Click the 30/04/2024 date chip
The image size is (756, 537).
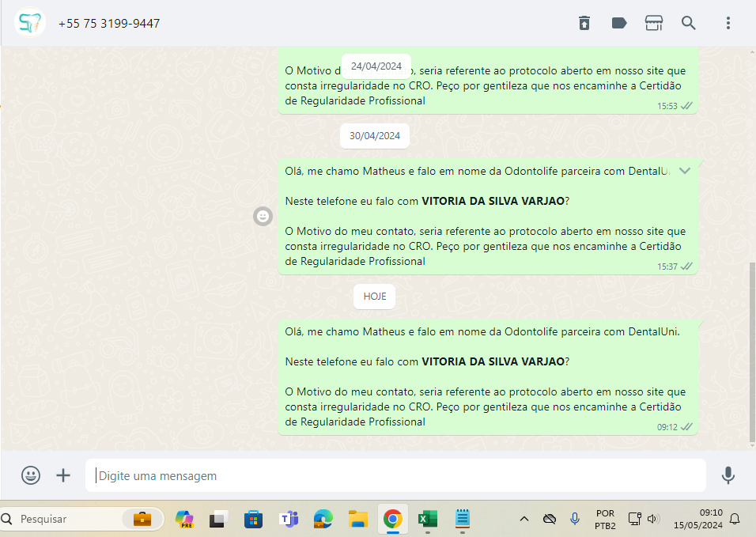tap(375, 136)
